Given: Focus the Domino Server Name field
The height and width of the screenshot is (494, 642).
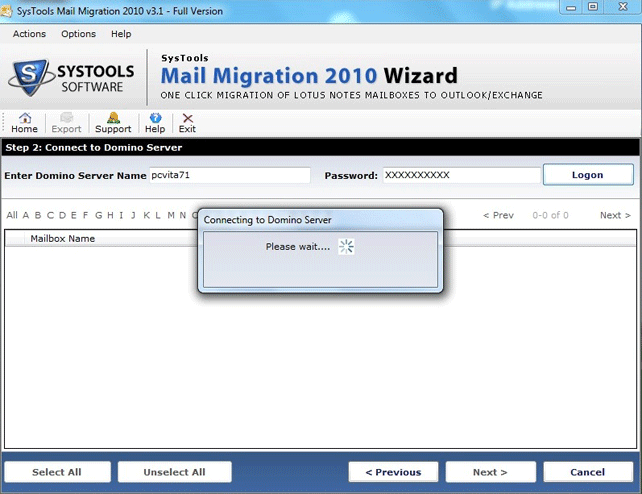Looking at the screenshot, I should (x=230, y=175).
